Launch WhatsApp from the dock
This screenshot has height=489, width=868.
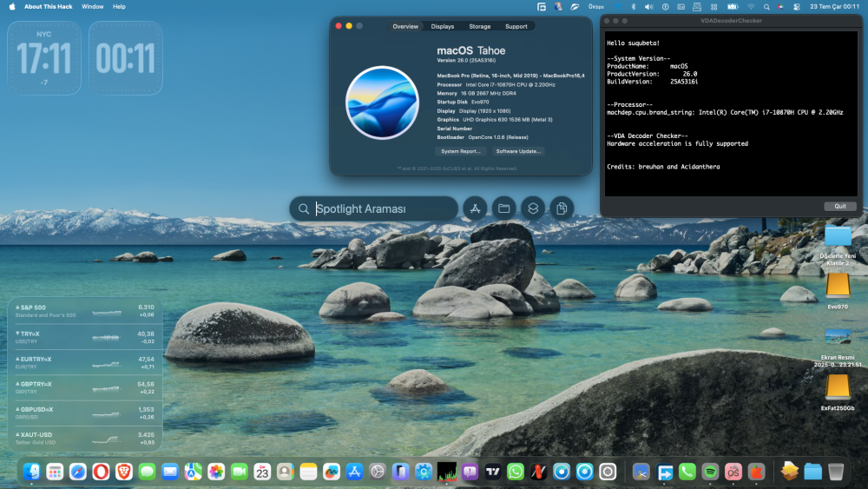(516, 472)
